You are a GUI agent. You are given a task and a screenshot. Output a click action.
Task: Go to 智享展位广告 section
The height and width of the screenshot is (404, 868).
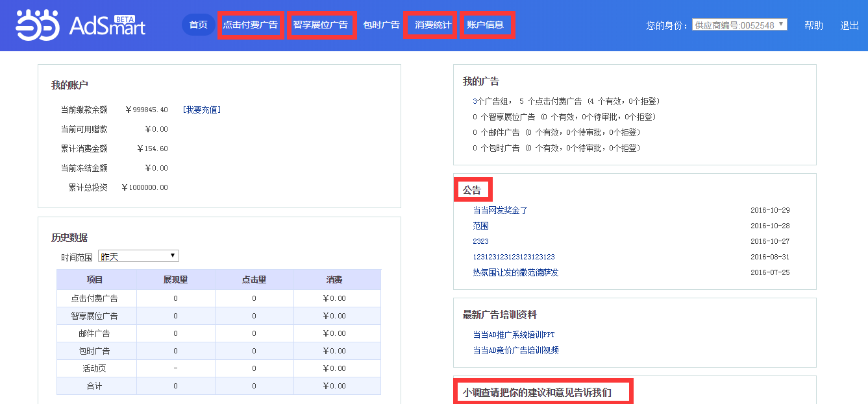pos(321,25)
